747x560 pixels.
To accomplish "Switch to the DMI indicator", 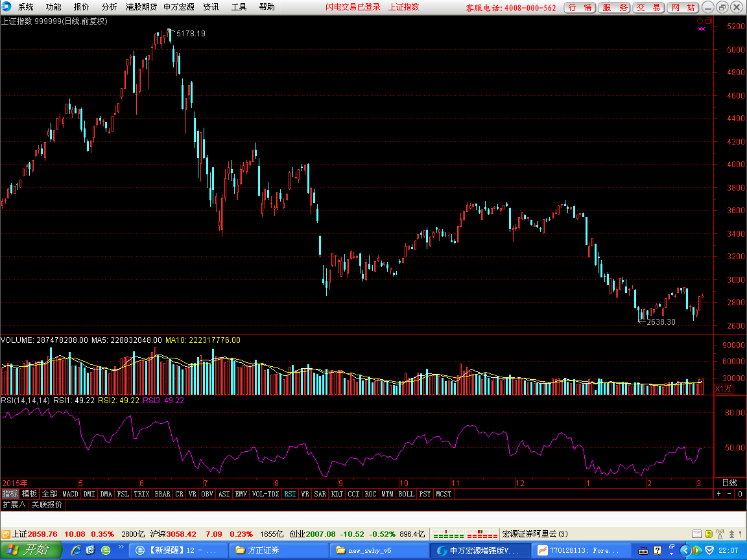I will pos(89,495).
